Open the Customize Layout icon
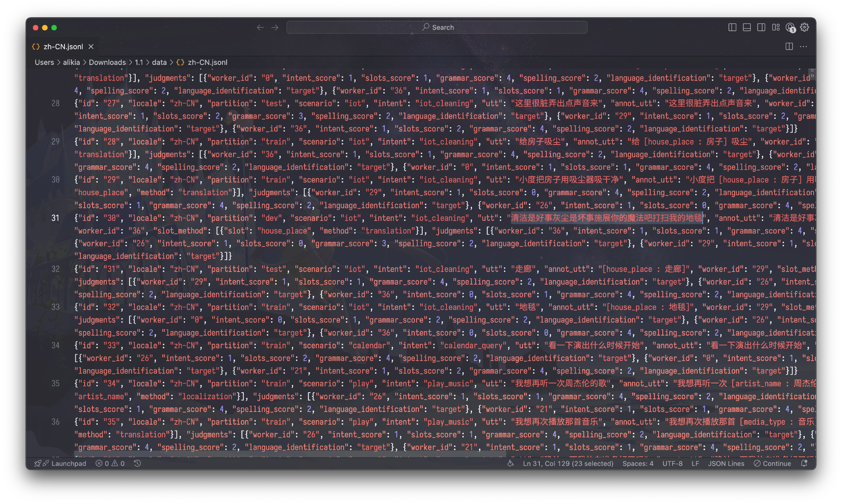Image resolution: width=842 pixels, height=504 pixels. [x=776, y=27]
